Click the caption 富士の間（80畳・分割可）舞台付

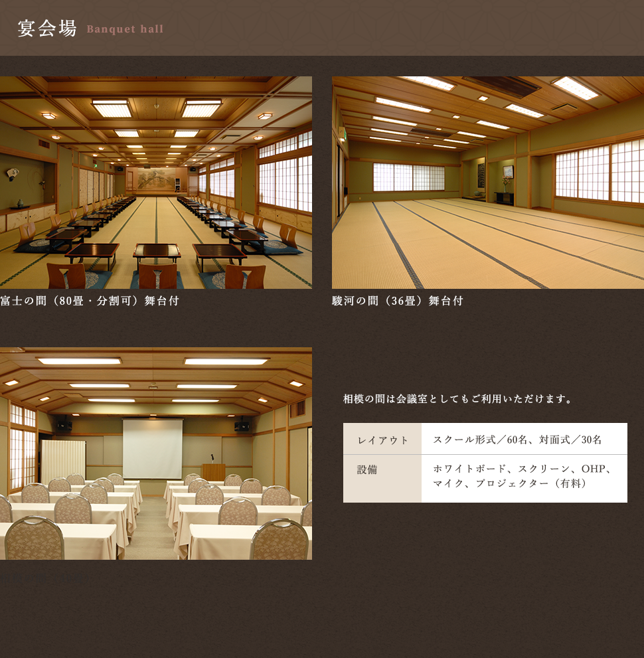click(90, 301)
